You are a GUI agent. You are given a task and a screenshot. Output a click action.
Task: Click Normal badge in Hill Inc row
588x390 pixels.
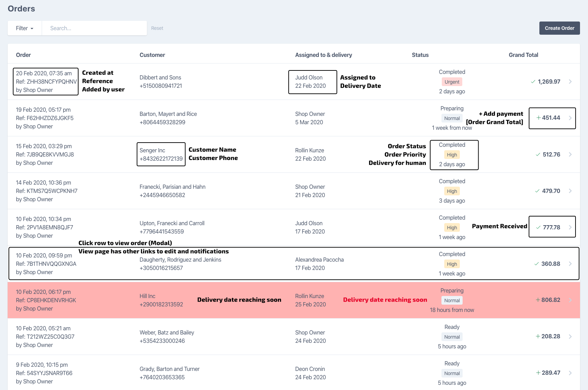click(452, 300)
